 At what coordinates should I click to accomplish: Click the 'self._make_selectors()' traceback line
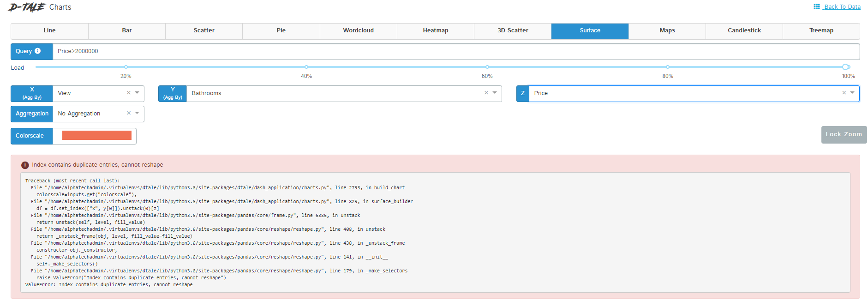(x=67, y=264)
